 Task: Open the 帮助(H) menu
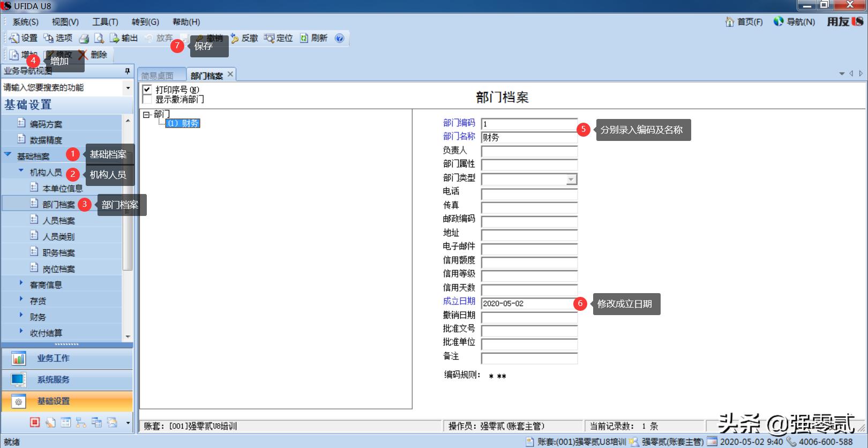(186, 22)
